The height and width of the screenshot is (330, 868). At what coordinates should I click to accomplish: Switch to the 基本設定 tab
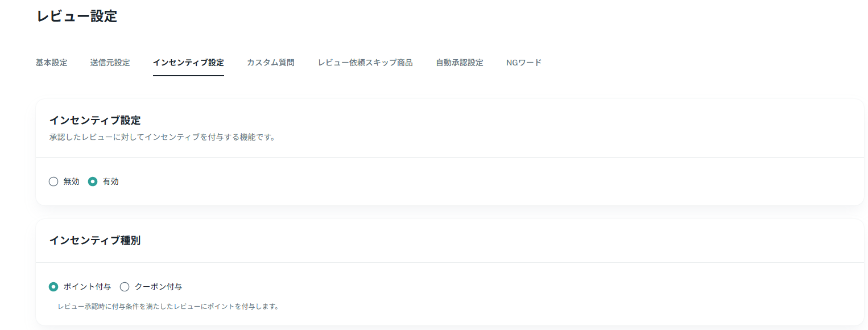[x=51, y=63]
